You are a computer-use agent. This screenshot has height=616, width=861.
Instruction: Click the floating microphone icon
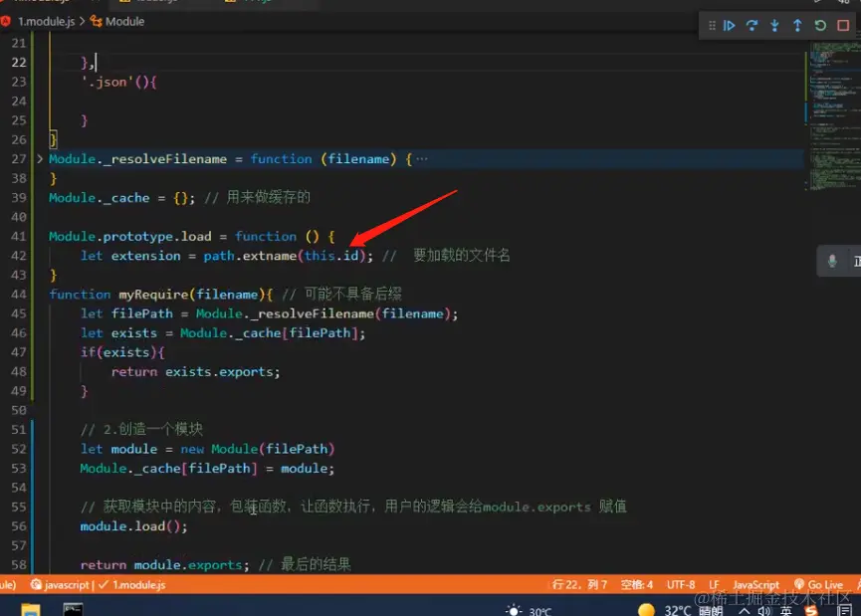pyautogui.click(x=832, y=262)
